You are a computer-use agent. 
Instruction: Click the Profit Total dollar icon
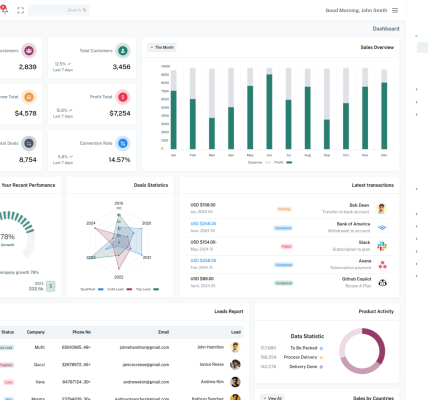point(123,97)
